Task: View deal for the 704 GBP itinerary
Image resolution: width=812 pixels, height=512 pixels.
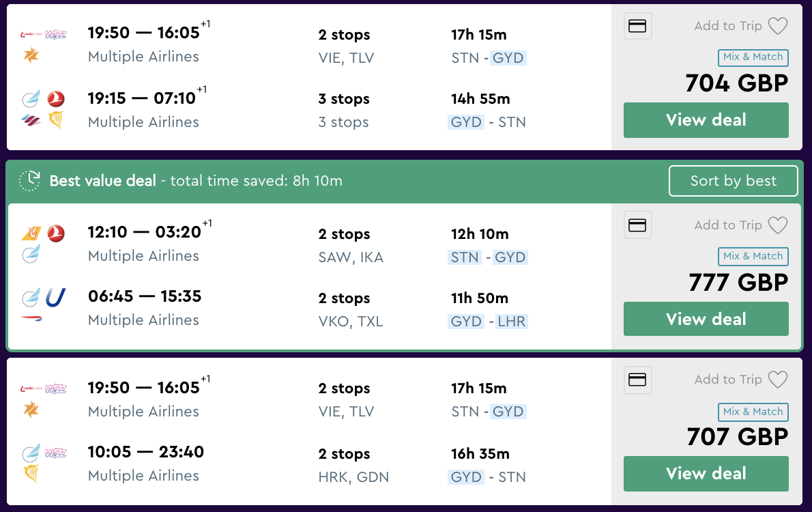Action: click(706, 120)
